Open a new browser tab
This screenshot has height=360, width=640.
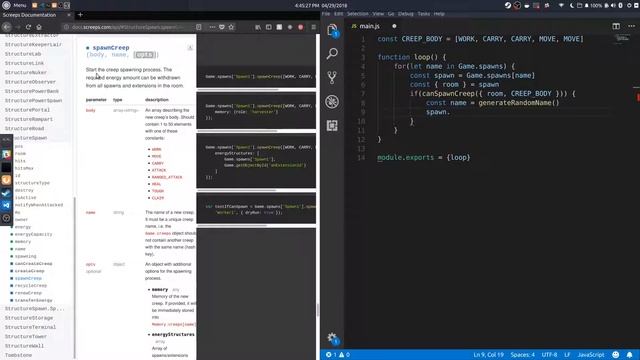pos(80,15)
